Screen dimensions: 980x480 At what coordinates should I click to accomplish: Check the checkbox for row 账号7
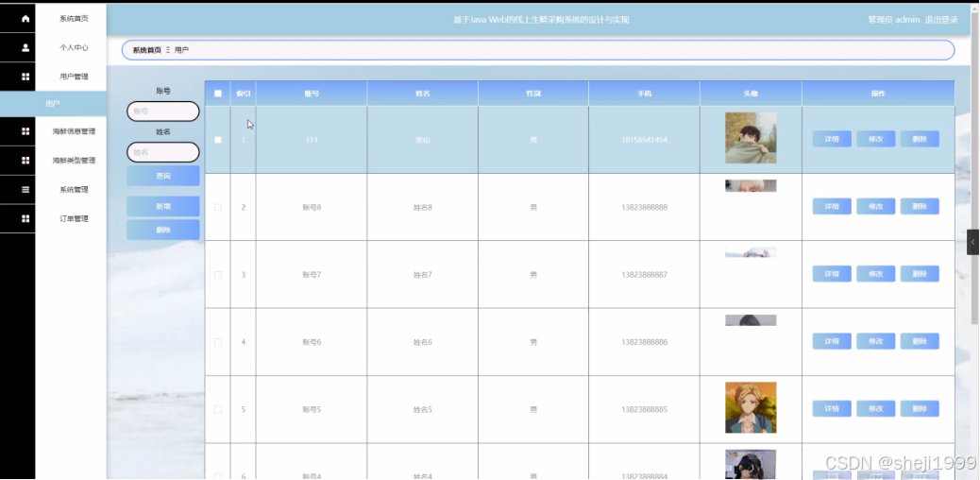point(217,275)
